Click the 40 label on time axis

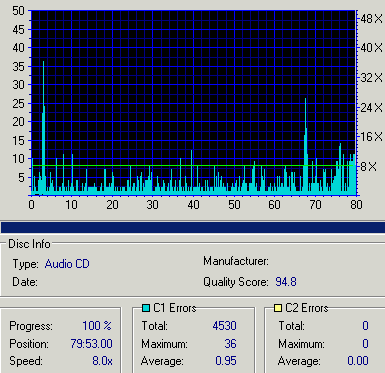[x=193, y=204]
